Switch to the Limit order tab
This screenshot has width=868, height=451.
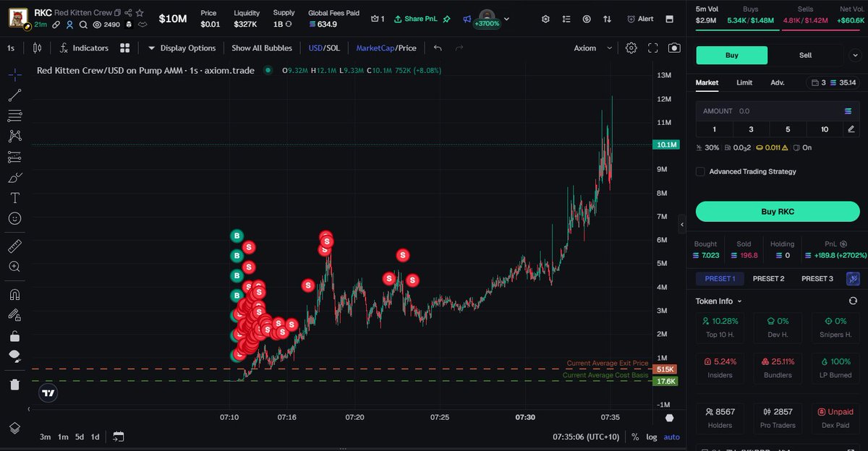744,82
